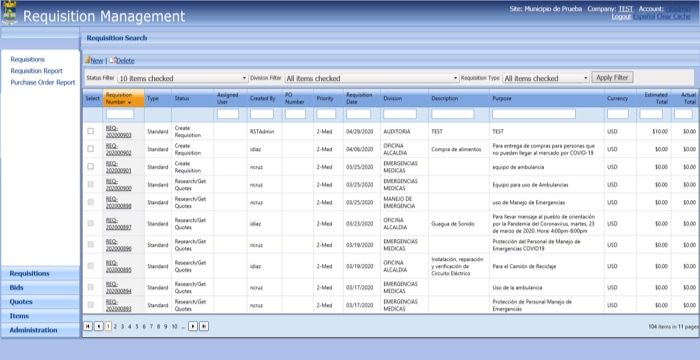
Task: Click the municipality crest logo
Action: click(x=9, y=13)
